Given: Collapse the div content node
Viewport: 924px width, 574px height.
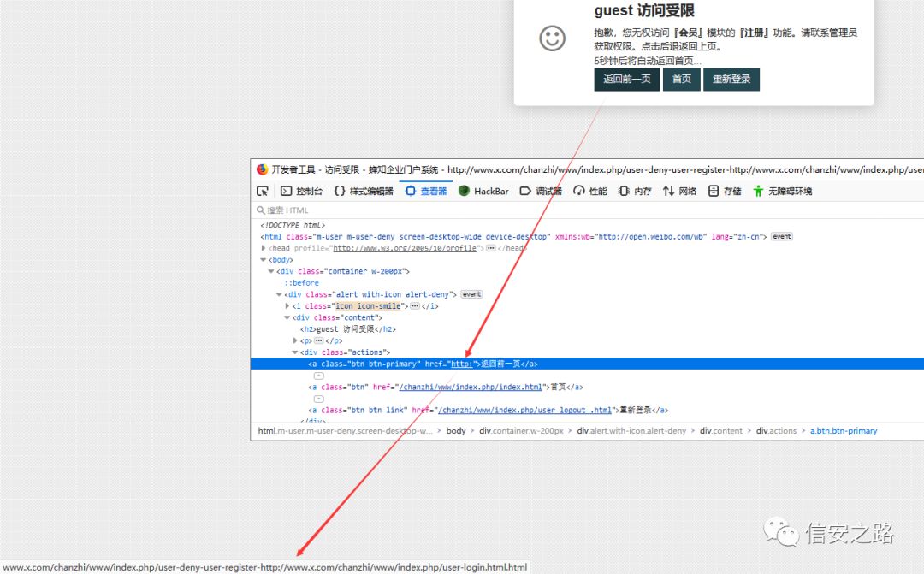Looking at the screenshot, I should (287, 317).
